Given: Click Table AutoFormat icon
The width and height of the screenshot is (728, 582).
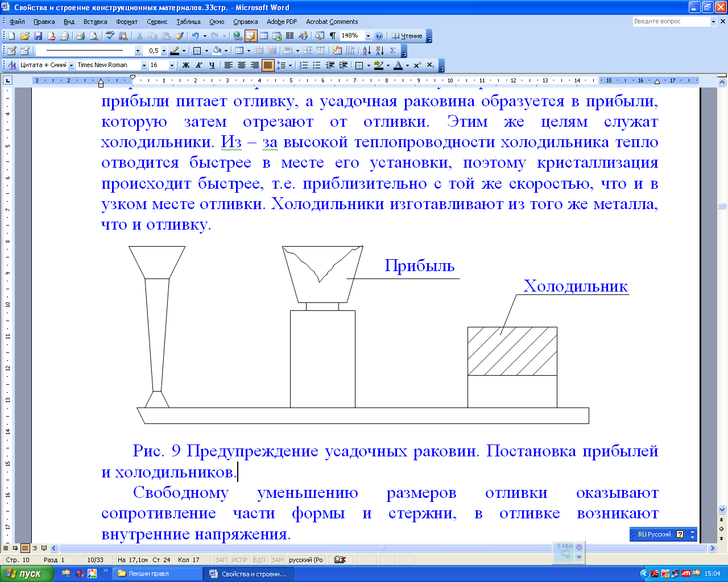Looking at the screenshot, I should click(337, 51).
